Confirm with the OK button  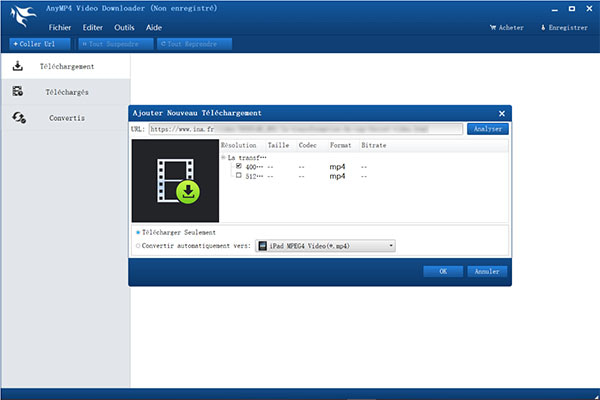coord(443,271)
